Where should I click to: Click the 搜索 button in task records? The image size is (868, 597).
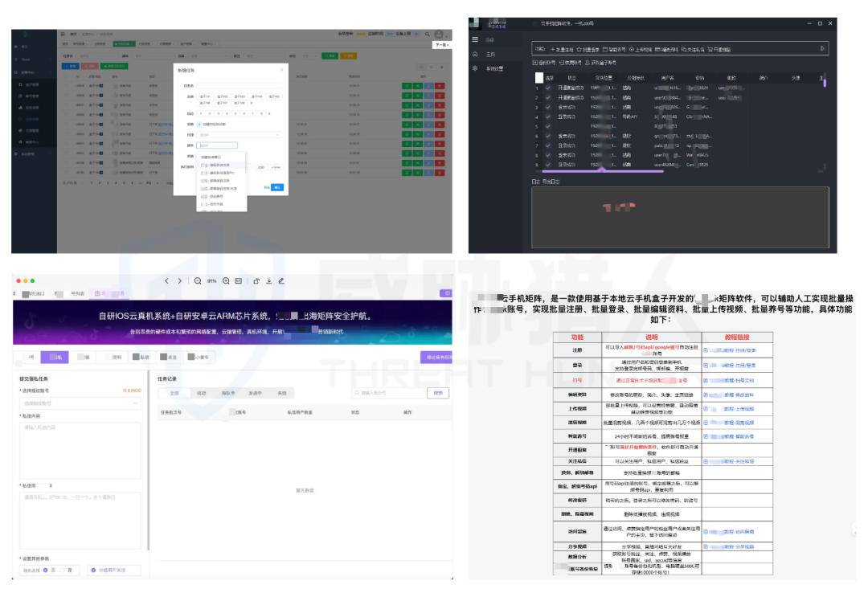coord(438,393)
